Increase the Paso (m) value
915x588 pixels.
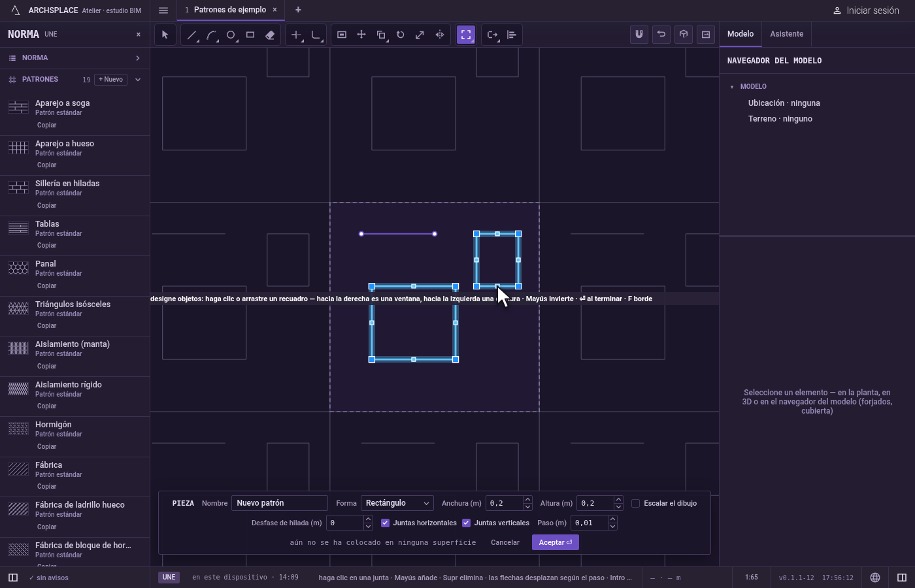pyautogui.click(x=612, y=519)
